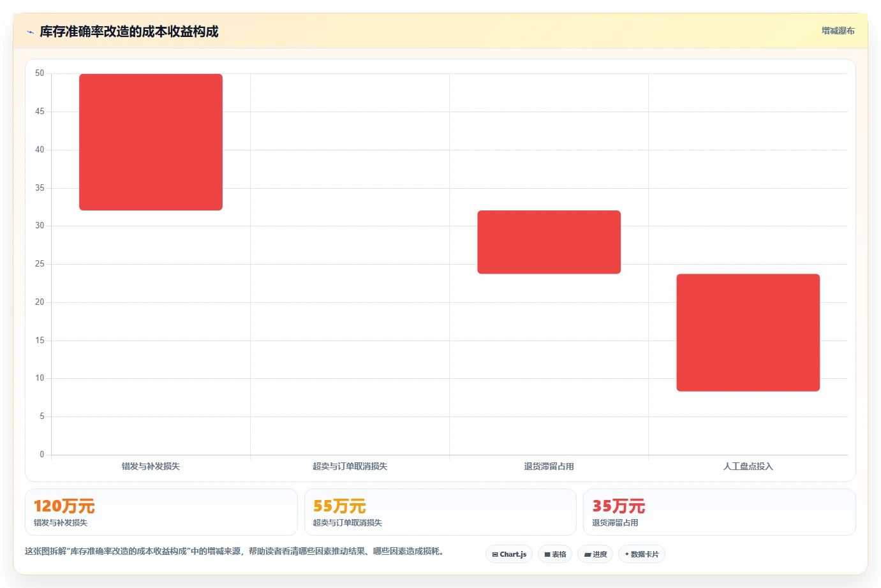Image resolution: width=881 pixels, height=588 pixels.
Task: Click the y-axis value 50
Action: click(x=40, y=73)
